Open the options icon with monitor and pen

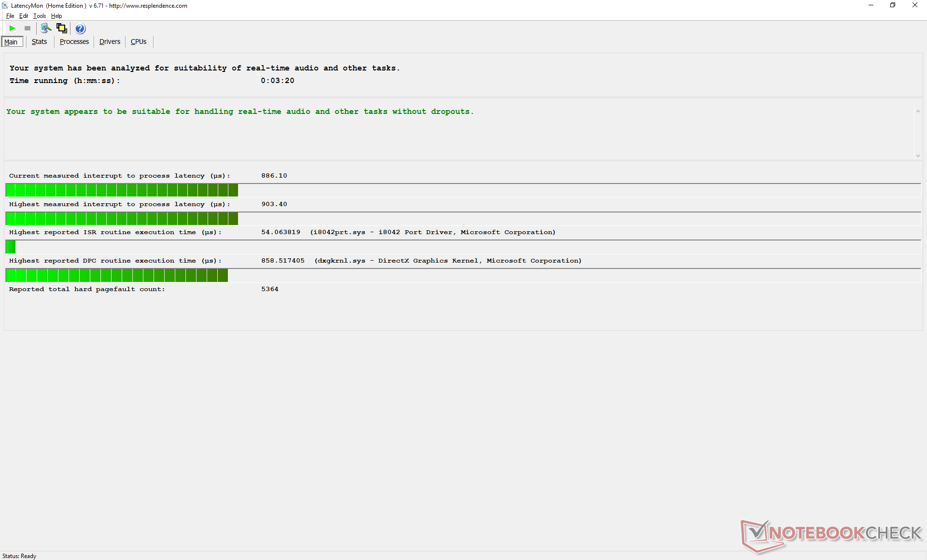coord(46,28)
